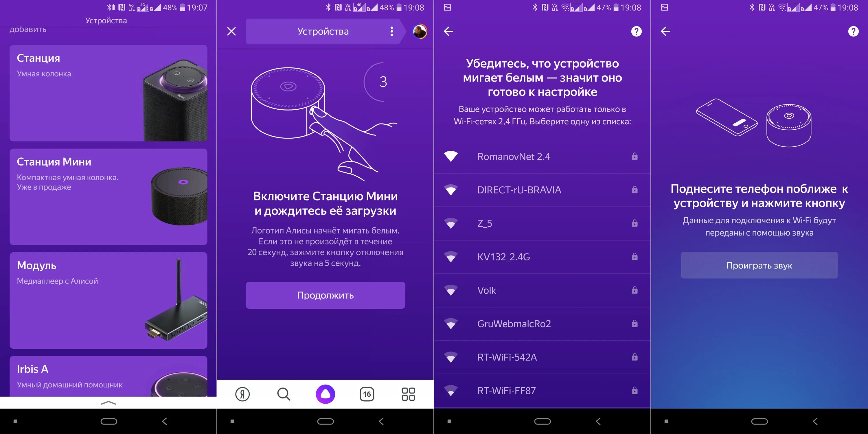Tap the counter number 3 on loading screen
Screen dimensions: 868x434
pos(384,82)
